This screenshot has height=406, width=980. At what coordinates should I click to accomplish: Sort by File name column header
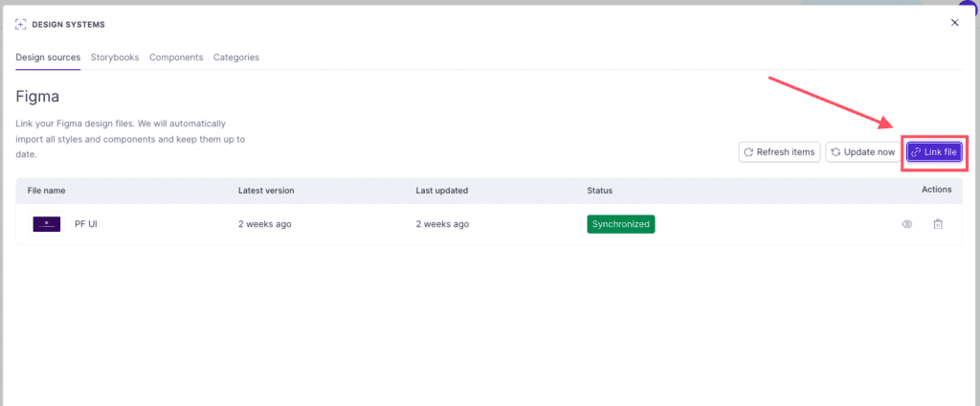(x=46, y=191)
